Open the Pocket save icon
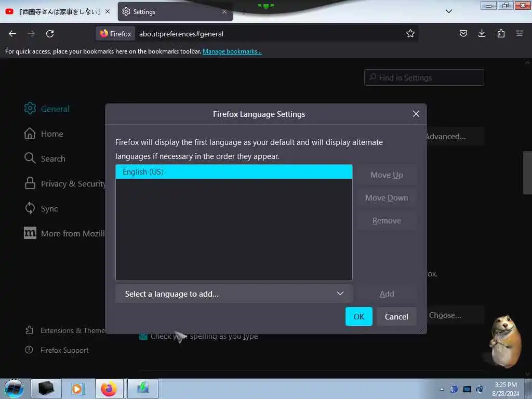 463,33
